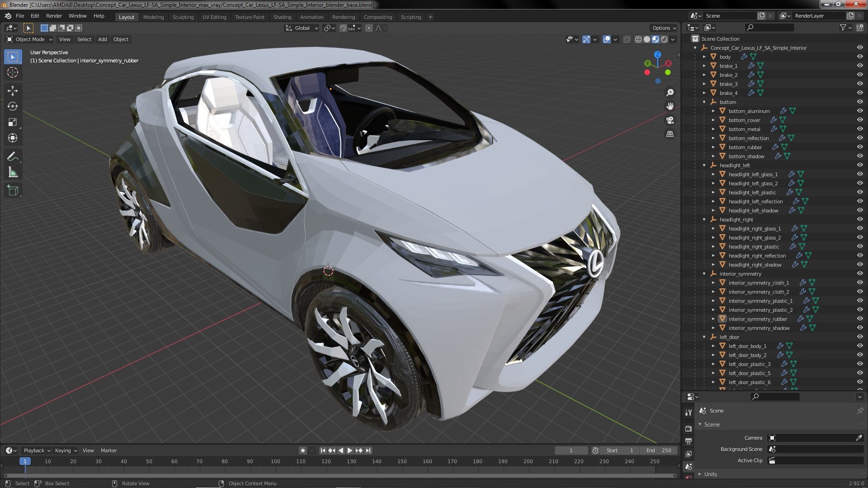Select the Scale tool
The width and height of the screenshot is (868, 488).
click(13, 122)
